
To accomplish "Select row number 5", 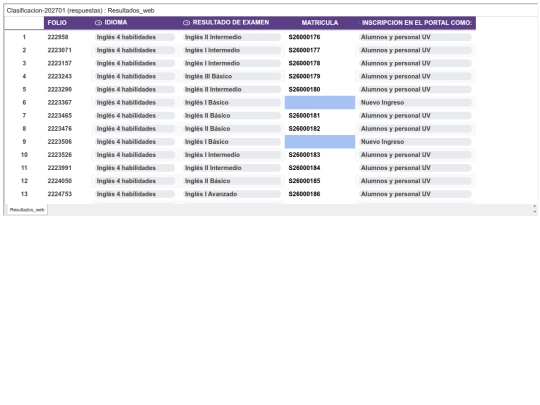I will [x=24, y=90].
